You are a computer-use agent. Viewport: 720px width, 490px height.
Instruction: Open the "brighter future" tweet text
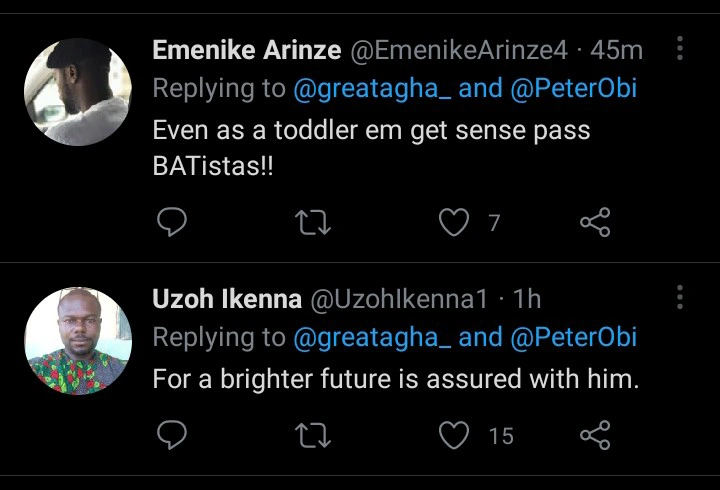(x=395, y=380)
